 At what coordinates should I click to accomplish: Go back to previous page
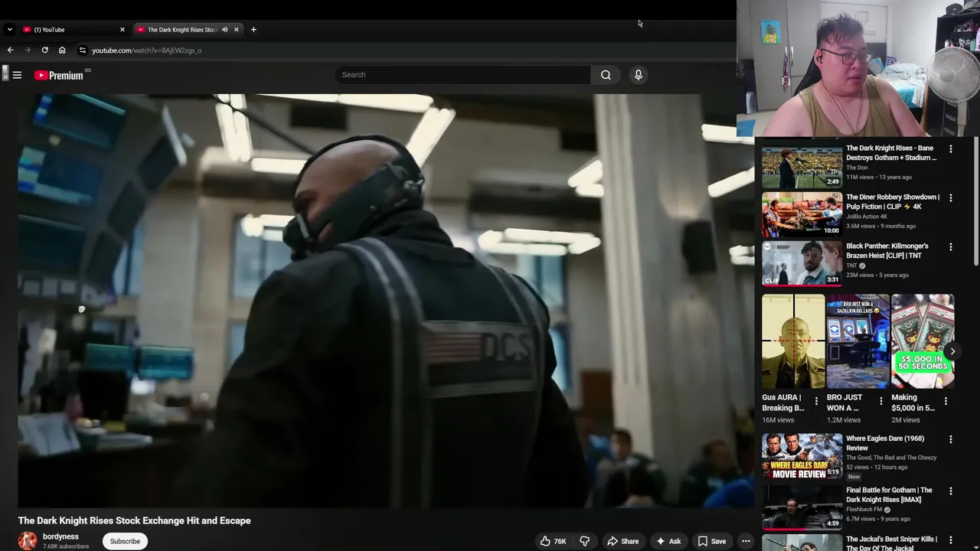10,51
